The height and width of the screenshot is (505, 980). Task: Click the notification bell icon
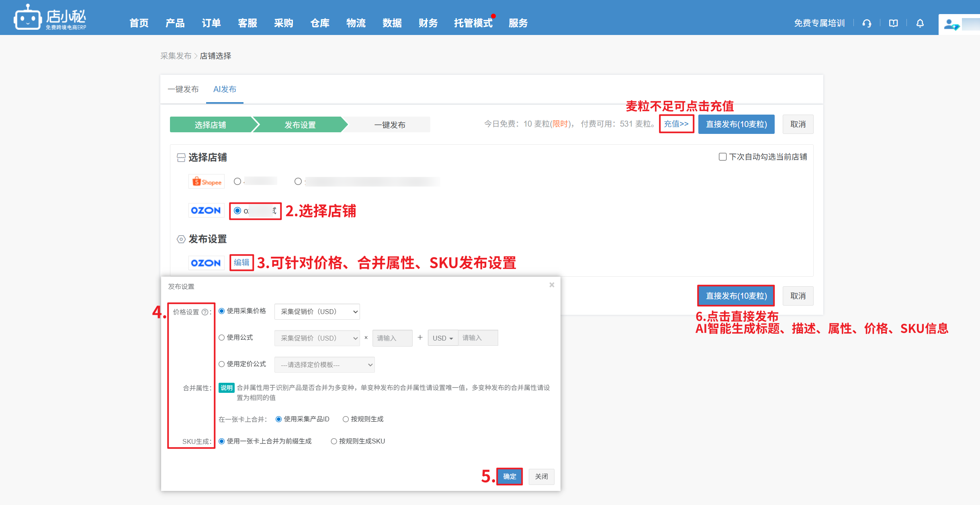click(920, 23)
